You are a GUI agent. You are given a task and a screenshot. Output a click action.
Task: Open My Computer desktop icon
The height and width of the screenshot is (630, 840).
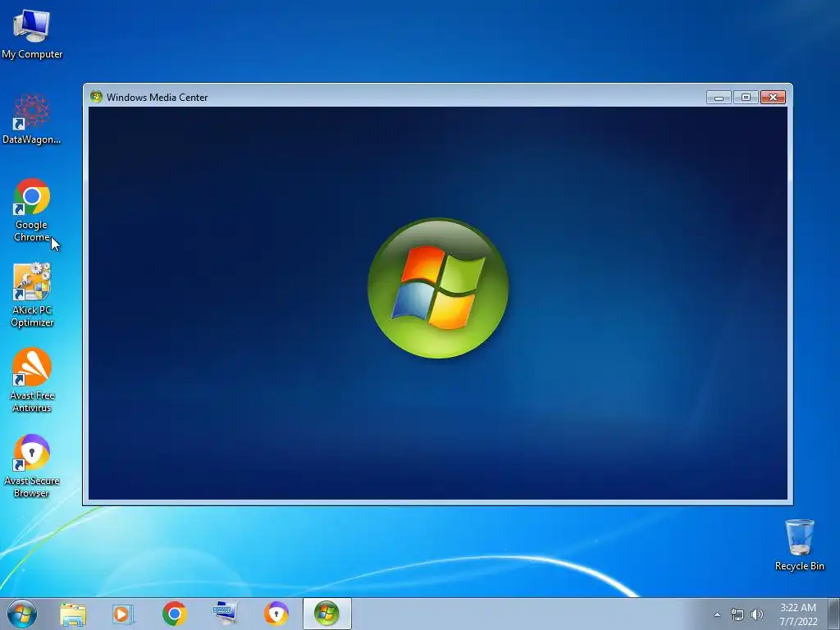tap(32, 34)
